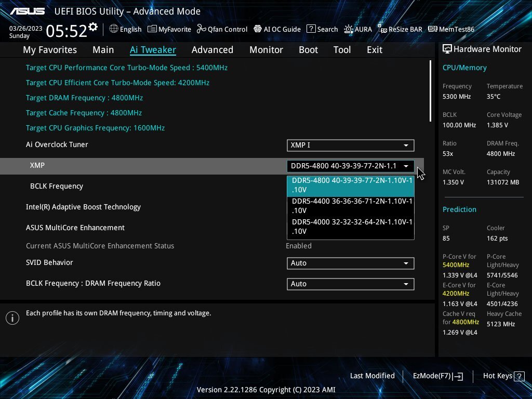
Task: Select the DDR5-4400 36-36-36-71 profile option
Action: [x=351, y=206]
